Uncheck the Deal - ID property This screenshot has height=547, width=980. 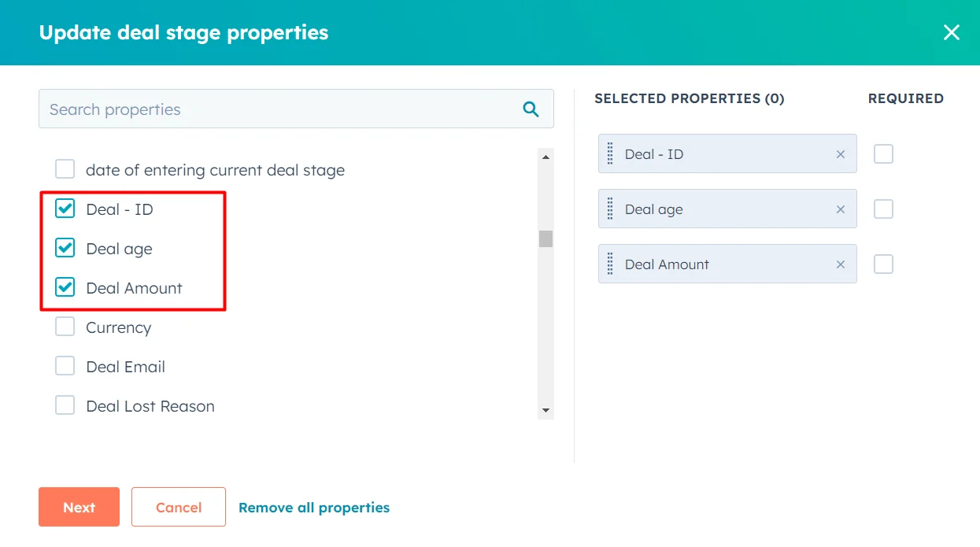tap(65, 209)
